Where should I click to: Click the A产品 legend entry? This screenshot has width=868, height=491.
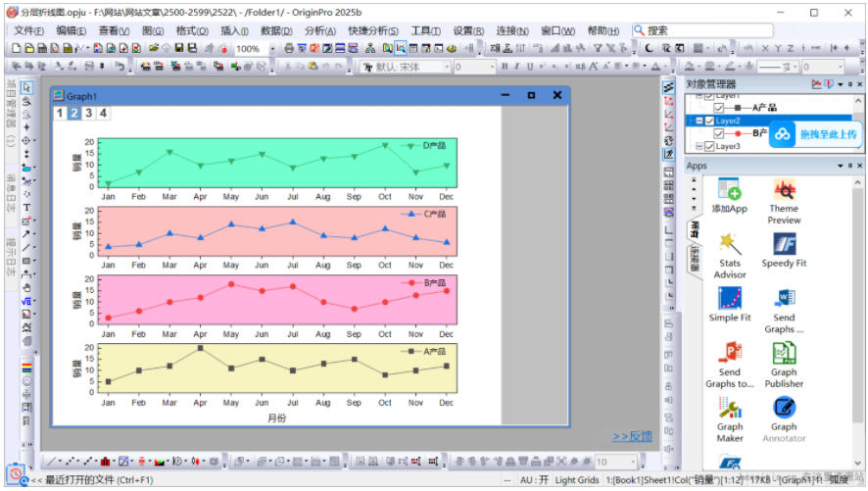[x=424, y=351]
